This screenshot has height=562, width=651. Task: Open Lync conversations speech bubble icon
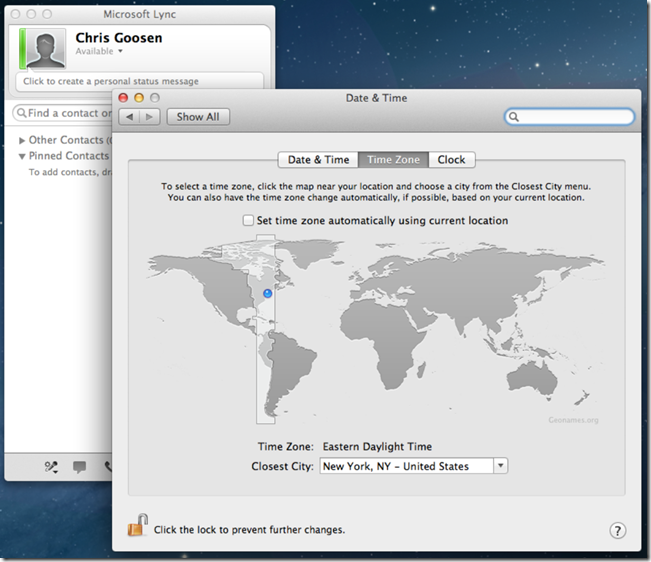[x=79, y=467]
